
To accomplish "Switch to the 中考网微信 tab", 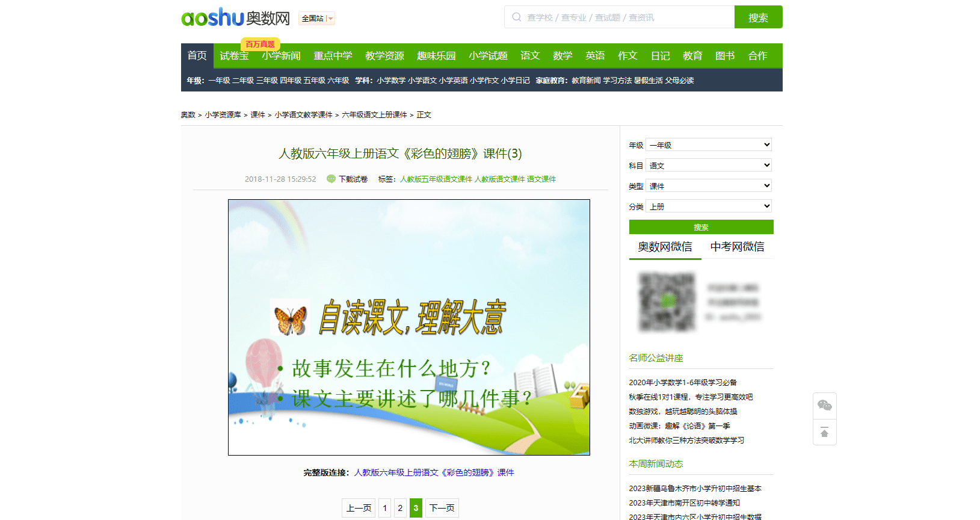I will (x=738, y=247).
